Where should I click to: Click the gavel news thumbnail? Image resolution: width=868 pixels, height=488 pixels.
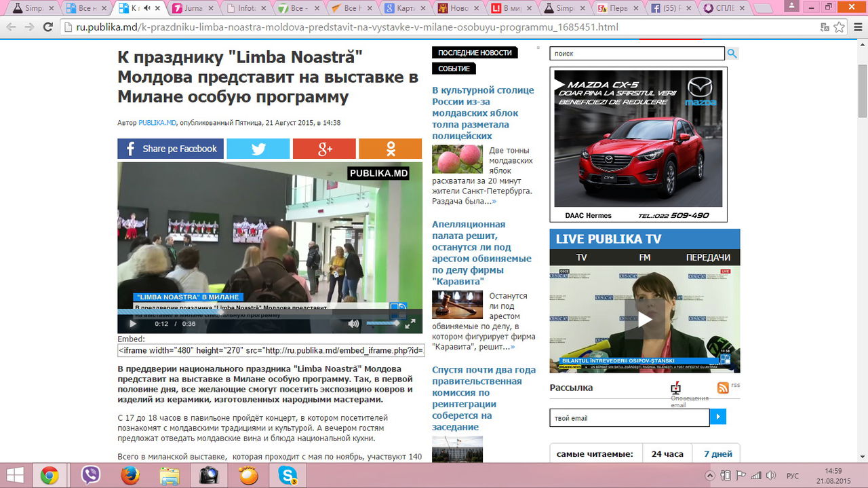coord(457,305)
